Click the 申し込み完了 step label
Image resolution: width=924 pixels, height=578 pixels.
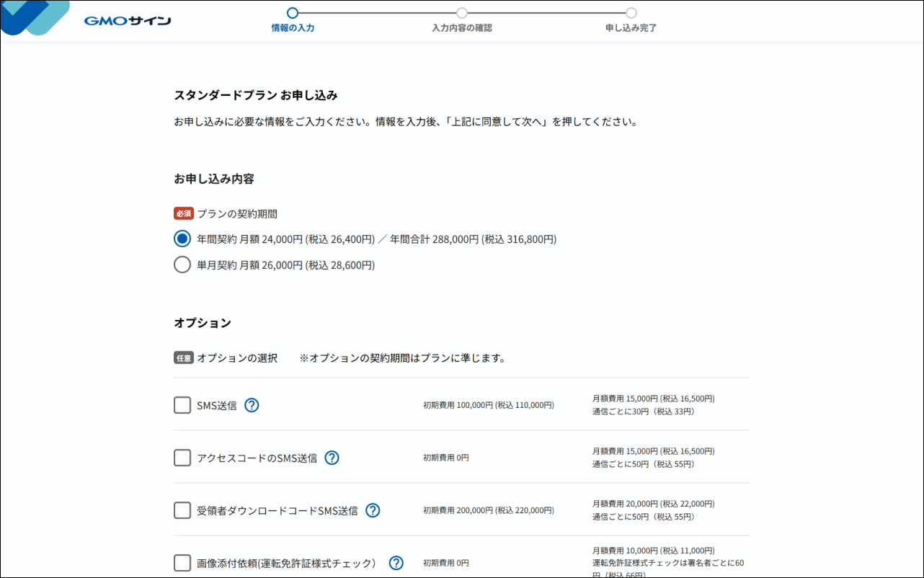[x=631, y=28]
